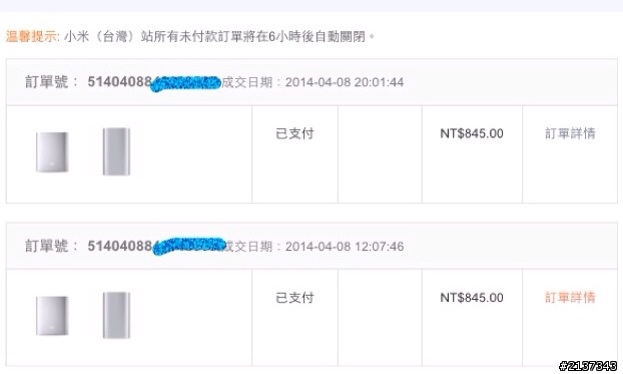Click order number 51404088 in the first order header
623x374 pixels.
point(120,82)
